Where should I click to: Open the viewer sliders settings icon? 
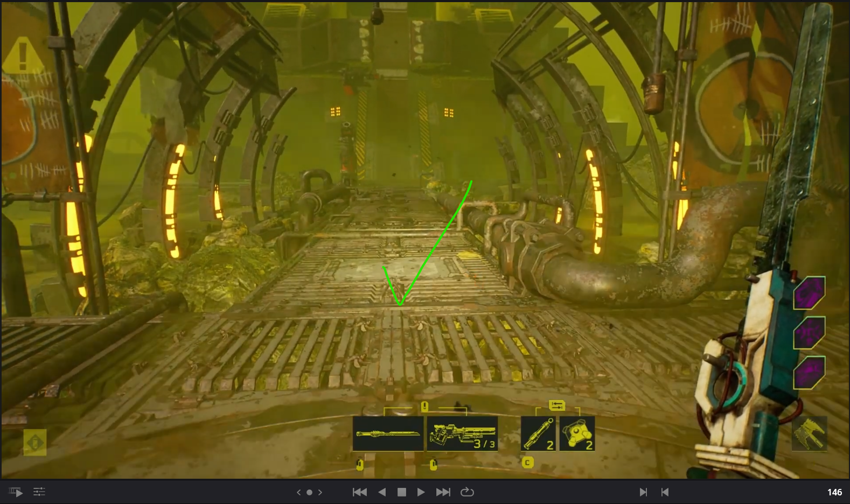pos(39,492)
